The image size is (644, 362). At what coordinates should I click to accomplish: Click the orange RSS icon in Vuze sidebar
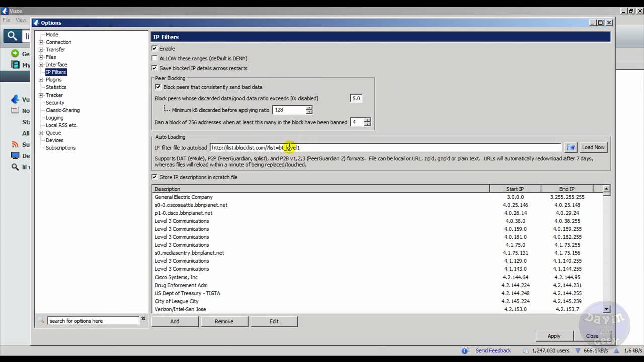[x=15, y=144]
